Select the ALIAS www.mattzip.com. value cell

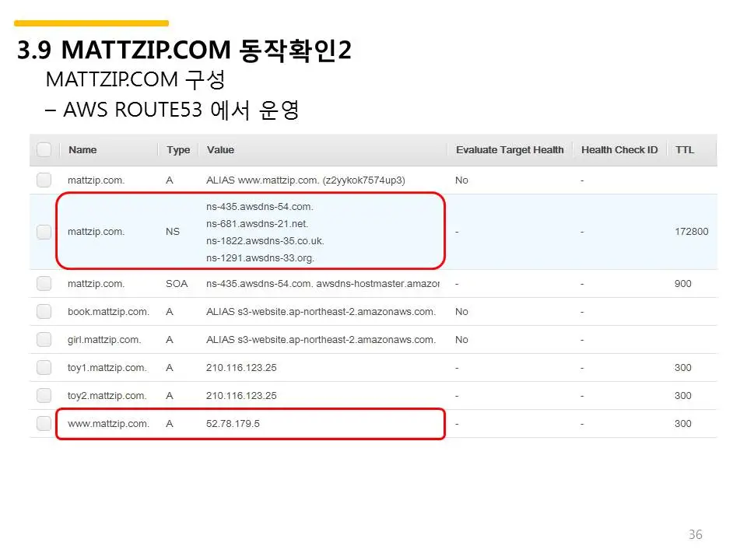point(305,180)
